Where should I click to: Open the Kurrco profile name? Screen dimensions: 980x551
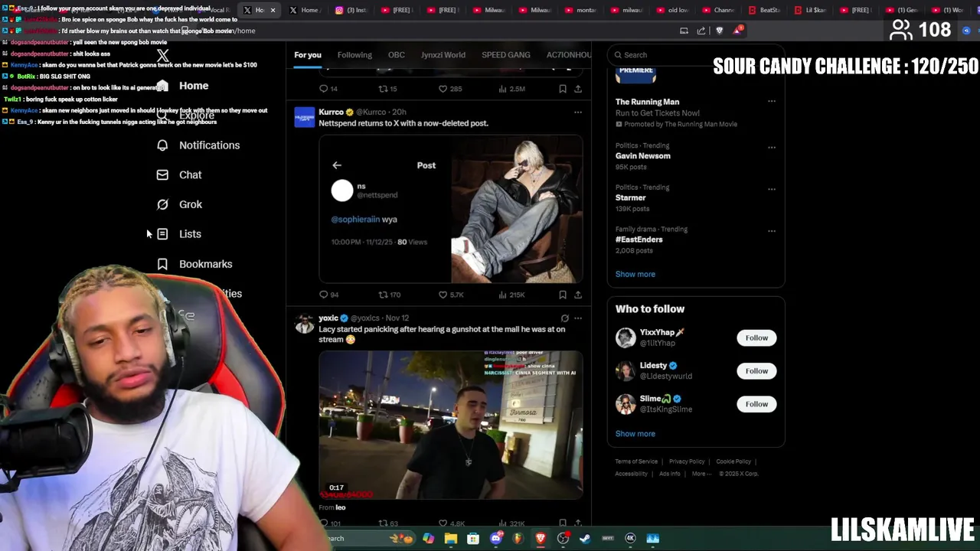pos(331,112)
